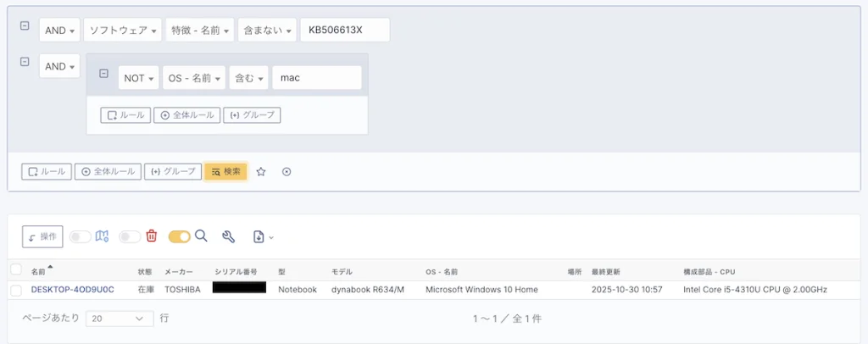Sort by the 場所 column header
The image size is (868, 344).
pyautogui.click(x=575, y=272)
